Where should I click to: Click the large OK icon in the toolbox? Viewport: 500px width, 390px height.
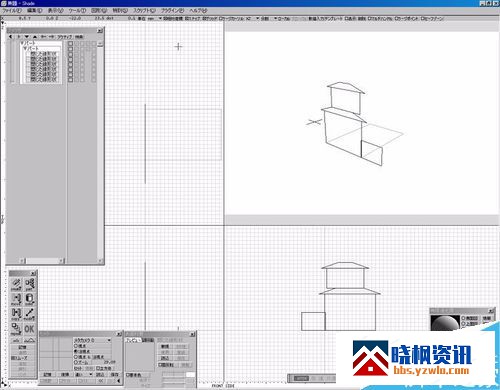[x=29, y=329]
